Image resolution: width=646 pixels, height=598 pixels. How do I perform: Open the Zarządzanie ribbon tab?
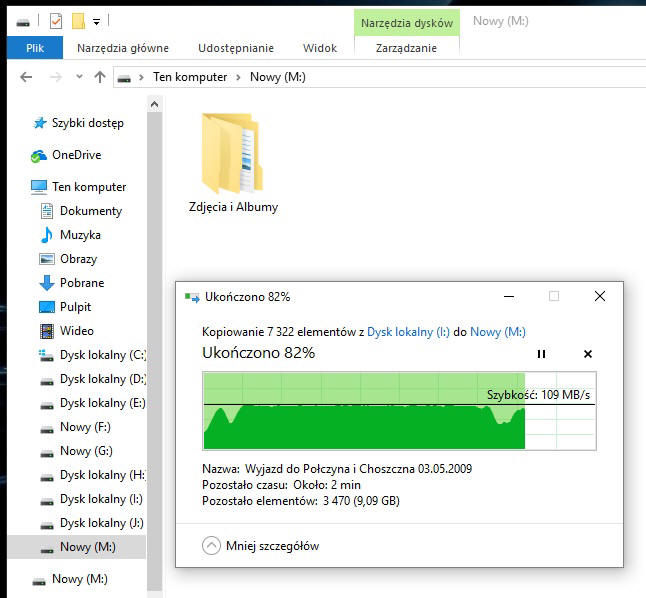click(x=406, y=48)
